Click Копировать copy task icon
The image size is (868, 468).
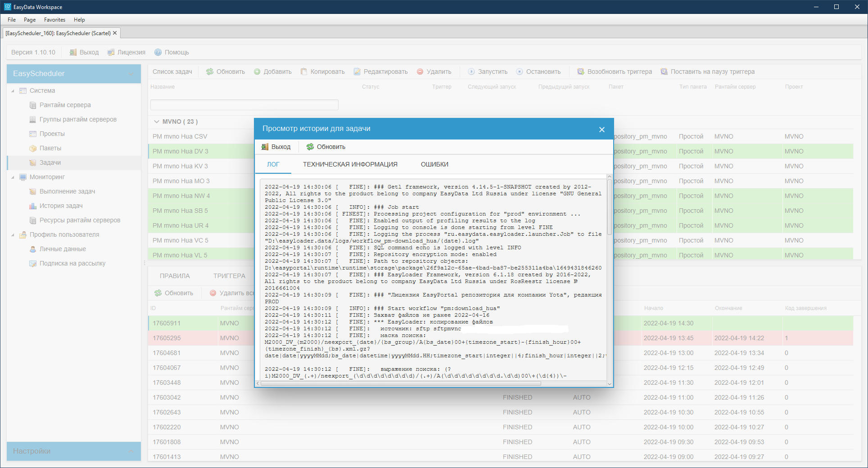click(304, 72)
